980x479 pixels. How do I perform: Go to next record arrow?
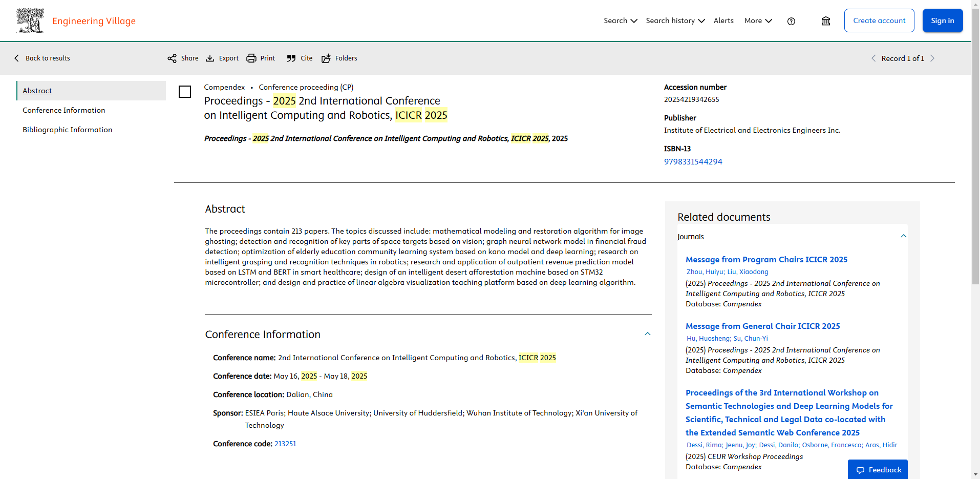pyautogui.click(x=932, y=58)
